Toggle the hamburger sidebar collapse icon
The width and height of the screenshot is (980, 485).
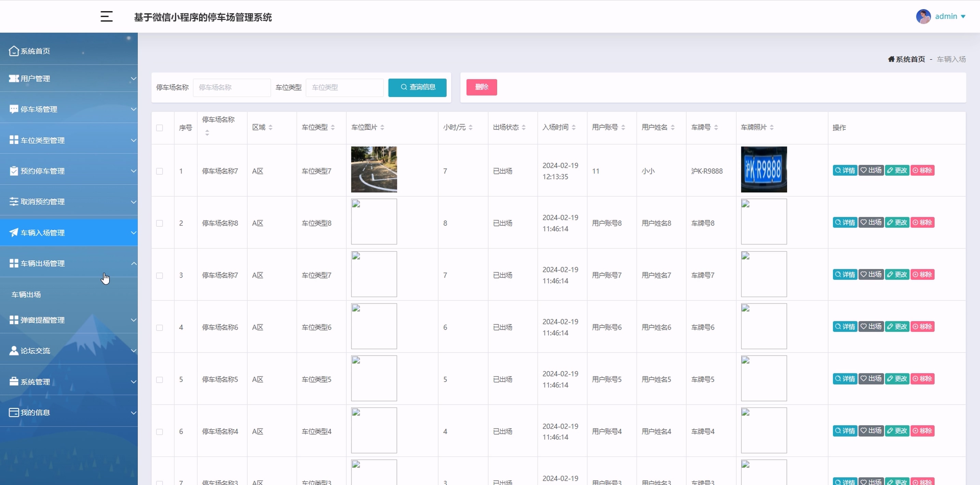pos(106,16)
